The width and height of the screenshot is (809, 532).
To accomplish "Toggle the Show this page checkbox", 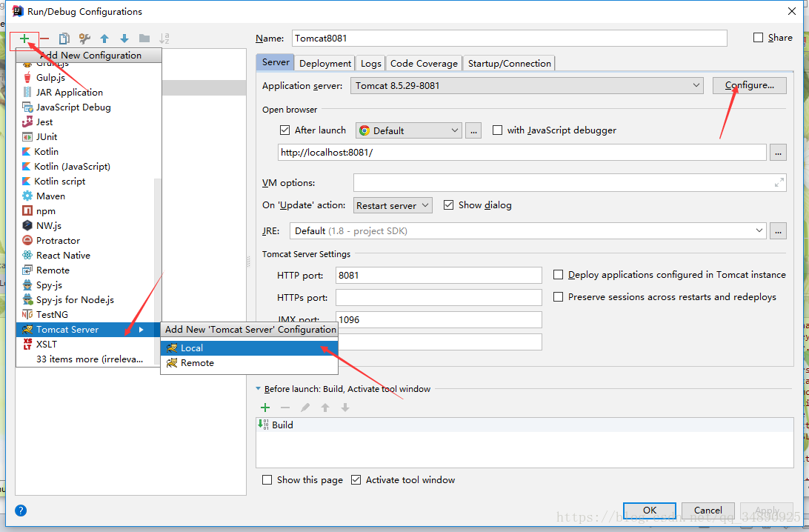I will pyautogui.click(x=267, y=480).
